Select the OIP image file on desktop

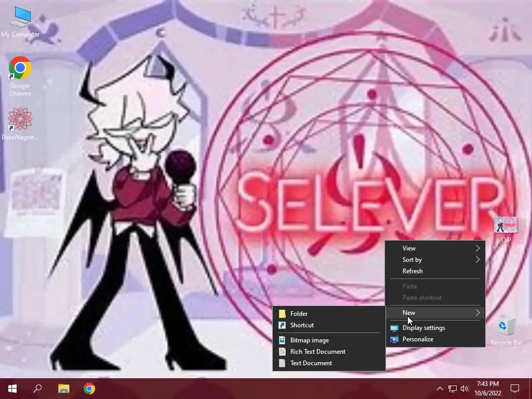pos(506,230)
